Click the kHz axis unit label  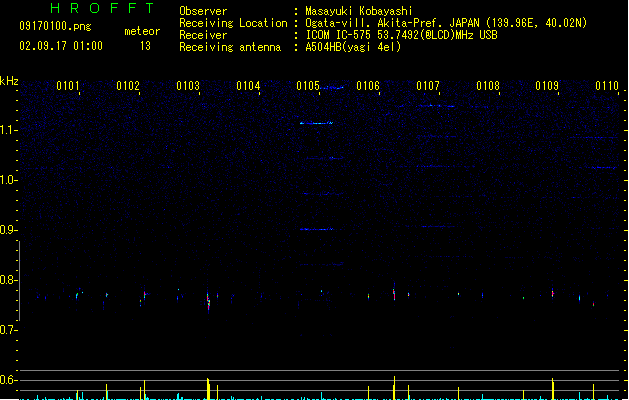pos(9,81)
